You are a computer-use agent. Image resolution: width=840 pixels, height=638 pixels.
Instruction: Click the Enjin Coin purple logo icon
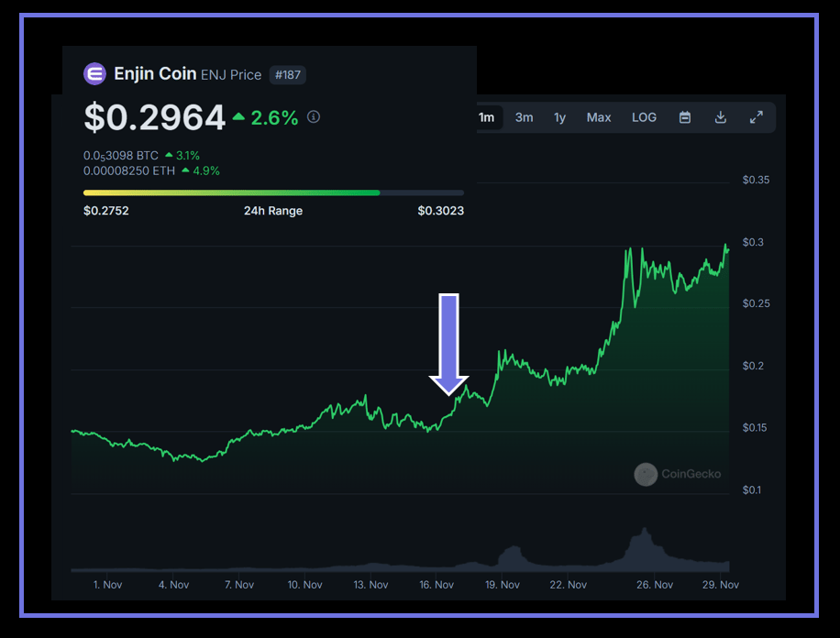point(94,74)
